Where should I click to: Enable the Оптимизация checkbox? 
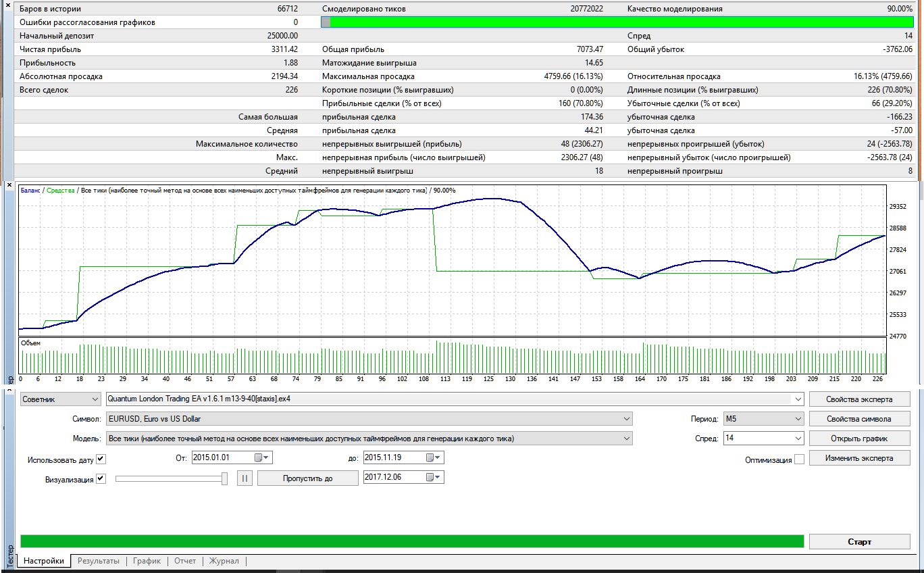(x=800, y=459)
